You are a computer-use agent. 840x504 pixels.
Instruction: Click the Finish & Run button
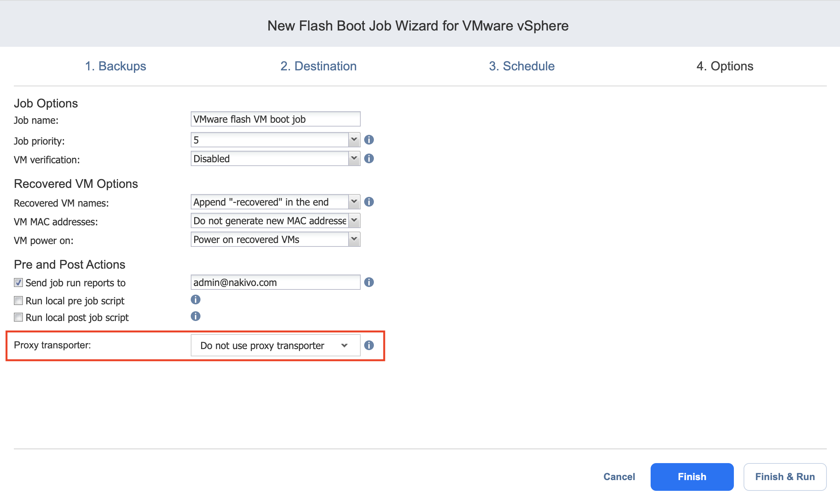pyautogui.click(x=785, y=477)
